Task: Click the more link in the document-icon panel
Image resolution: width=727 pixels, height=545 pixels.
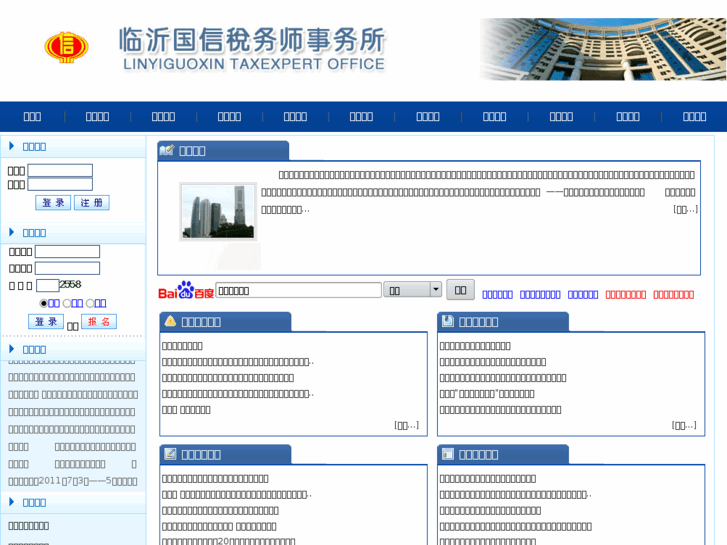Action: pos(684,425)
